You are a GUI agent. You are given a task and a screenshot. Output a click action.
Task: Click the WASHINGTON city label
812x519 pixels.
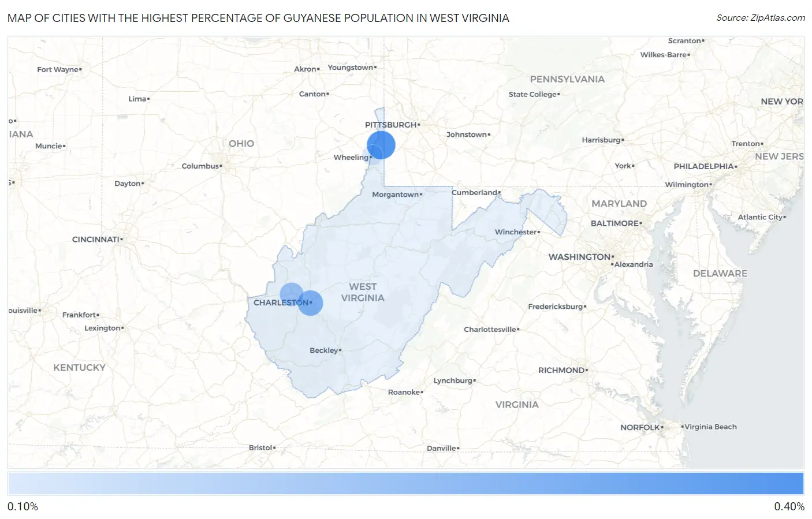click(579, 257)
